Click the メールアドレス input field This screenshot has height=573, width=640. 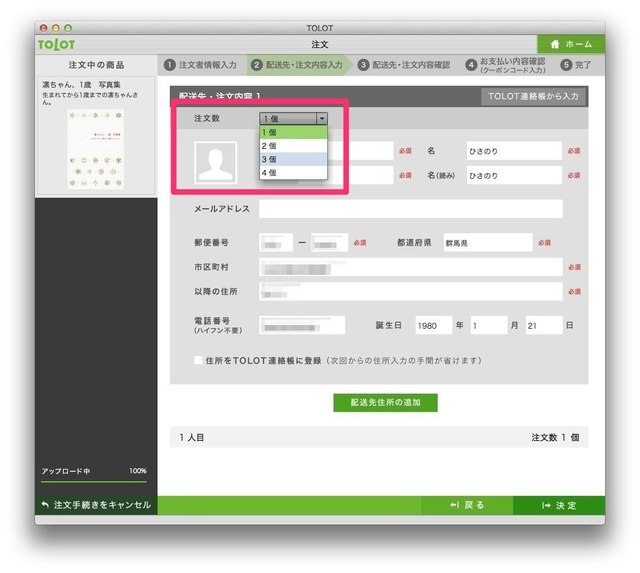410,209
